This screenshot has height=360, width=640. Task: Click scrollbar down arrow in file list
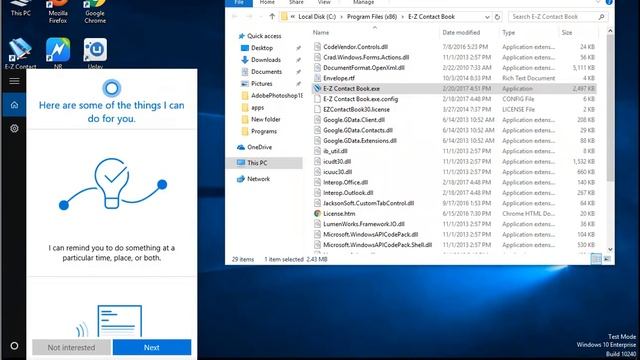tap(610, 249)
